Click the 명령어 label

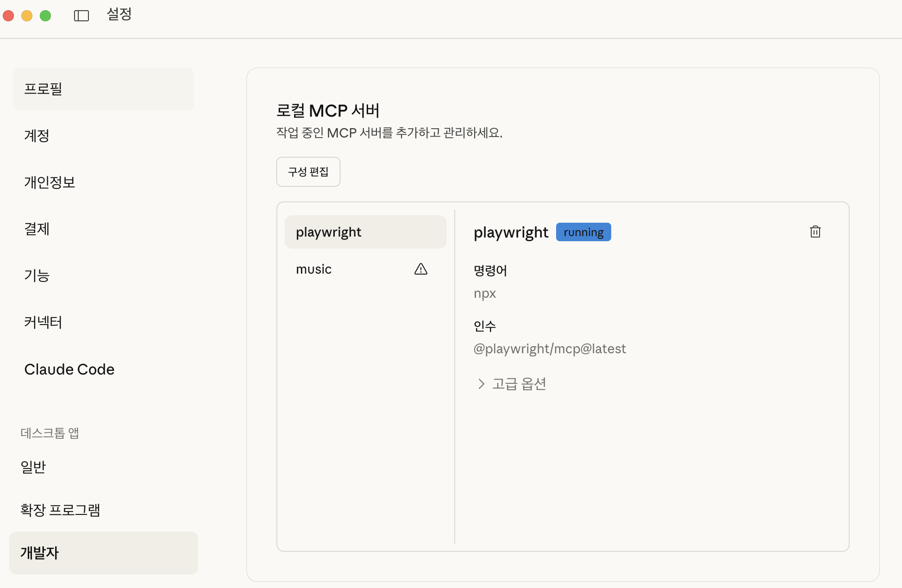pyautogui.click(x=490, y=270)
